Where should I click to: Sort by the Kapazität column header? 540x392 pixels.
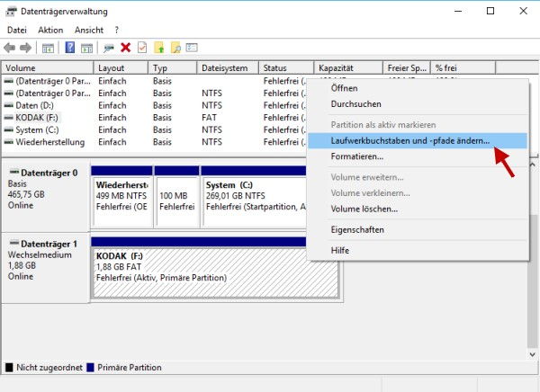(x=348, y=67)
